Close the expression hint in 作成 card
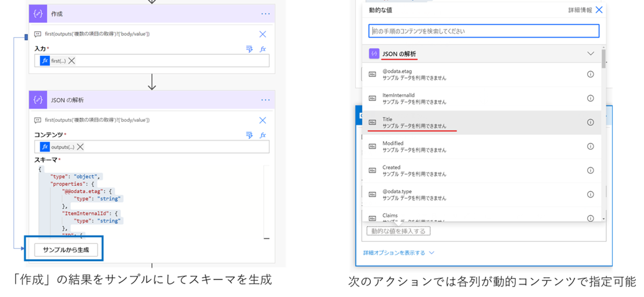Image resolution: width=644 pixels, height=297 pixels. [x=262, y=34]
